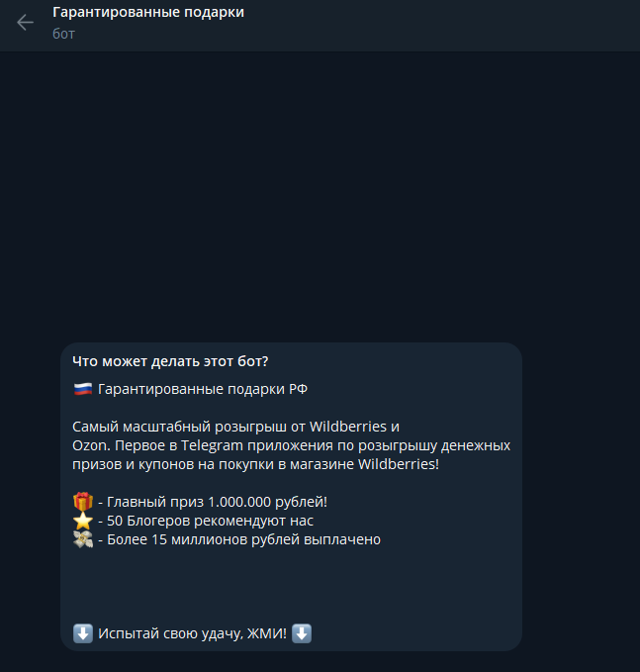This screenshot has height=672, width=640.
Task: Click the бот subtitle under the title
Action: (63, 34)
